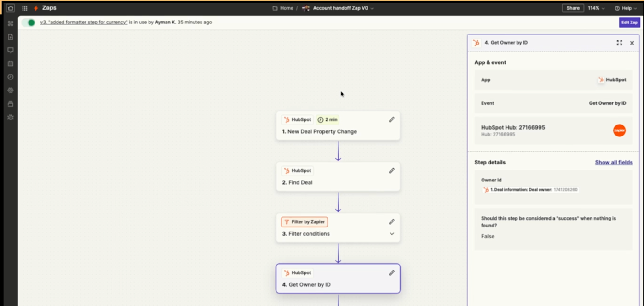Click the False value under success question
The height and width of the screenshot is (306, 644).
point(488,237)
